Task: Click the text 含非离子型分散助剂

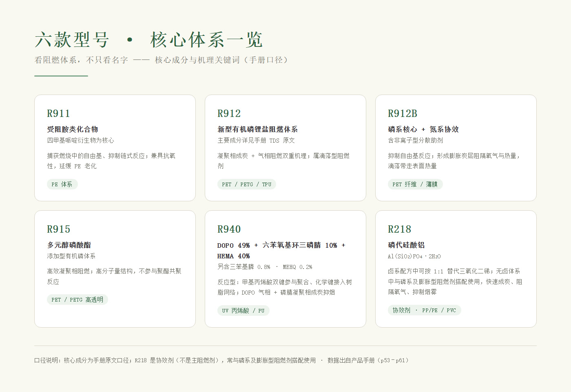Action: (415, 140)
